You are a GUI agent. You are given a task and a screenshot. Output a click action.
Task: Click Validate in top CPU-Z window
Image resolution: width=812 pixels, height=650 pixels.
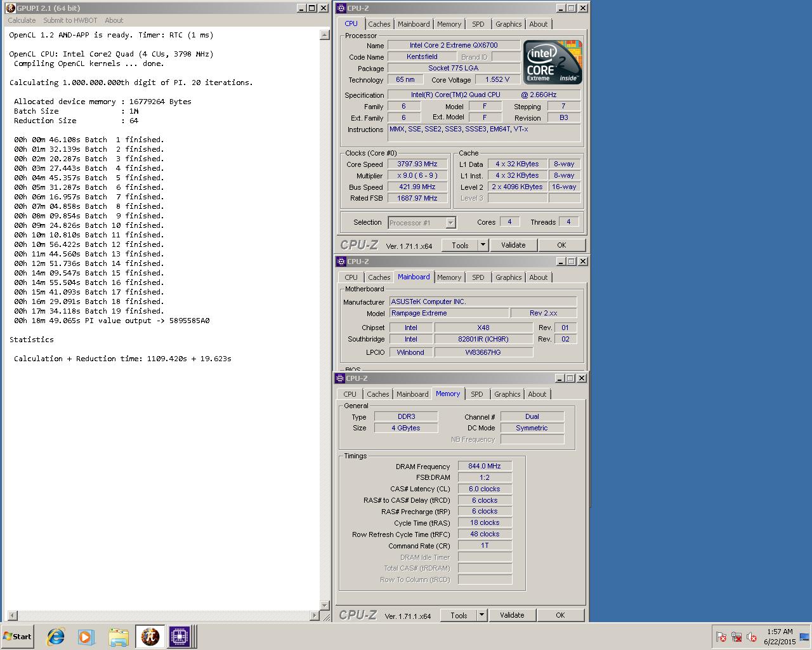[x=513, y=245]
